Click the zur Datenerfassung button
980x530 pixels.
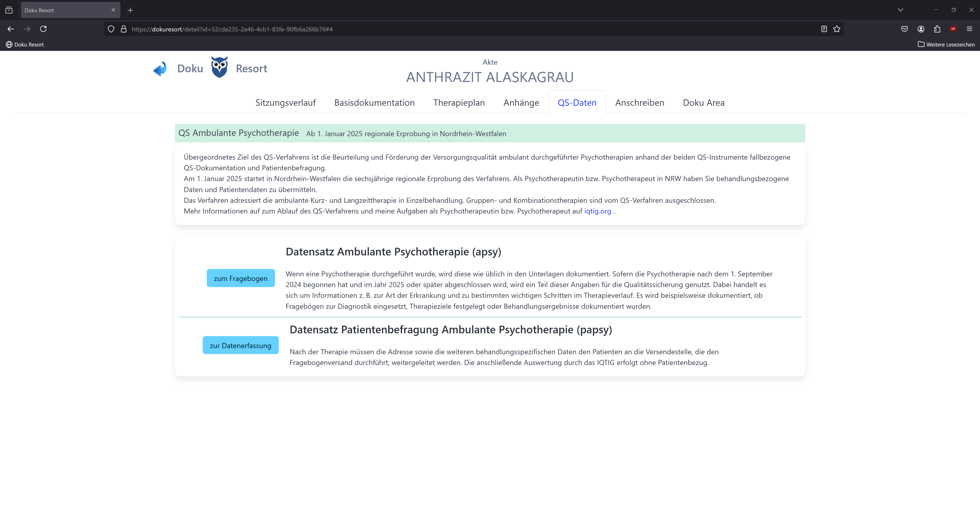point(240,345)
